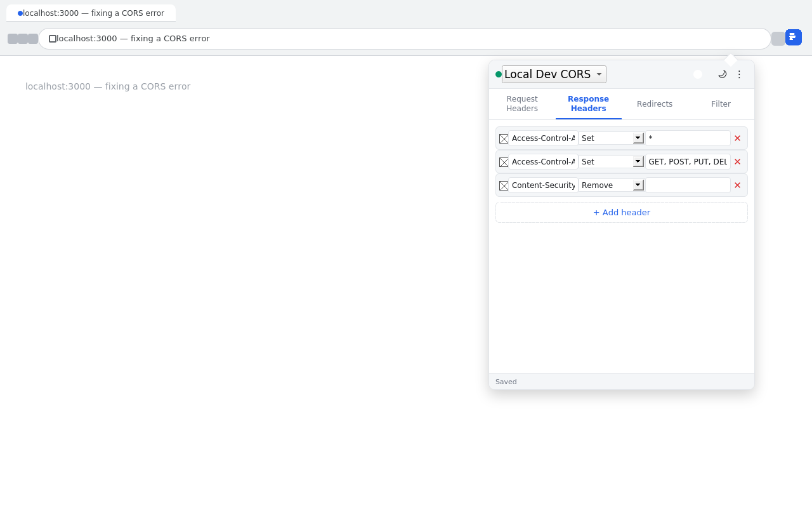Click the page text about fixing a CORS error

point(108,86)
